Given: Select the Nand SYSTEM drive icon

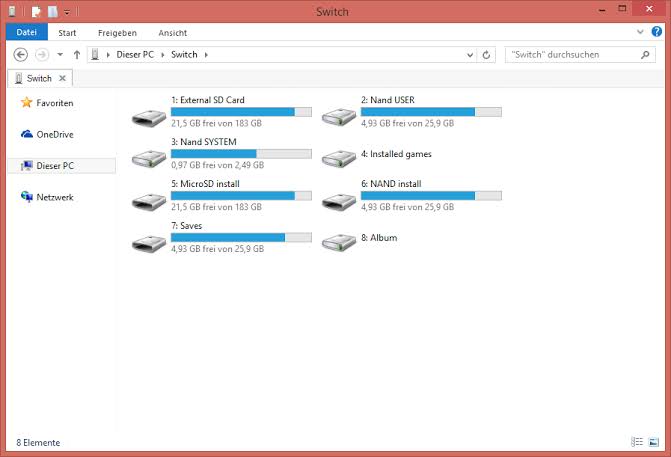Looking at the screenshot, I should (x=149, y=159).
